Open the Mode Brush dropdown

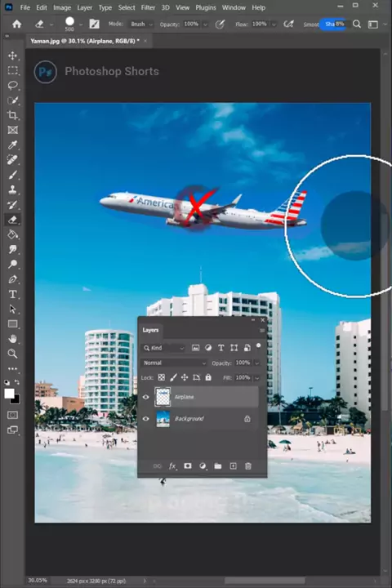click(x=141, y=24)
